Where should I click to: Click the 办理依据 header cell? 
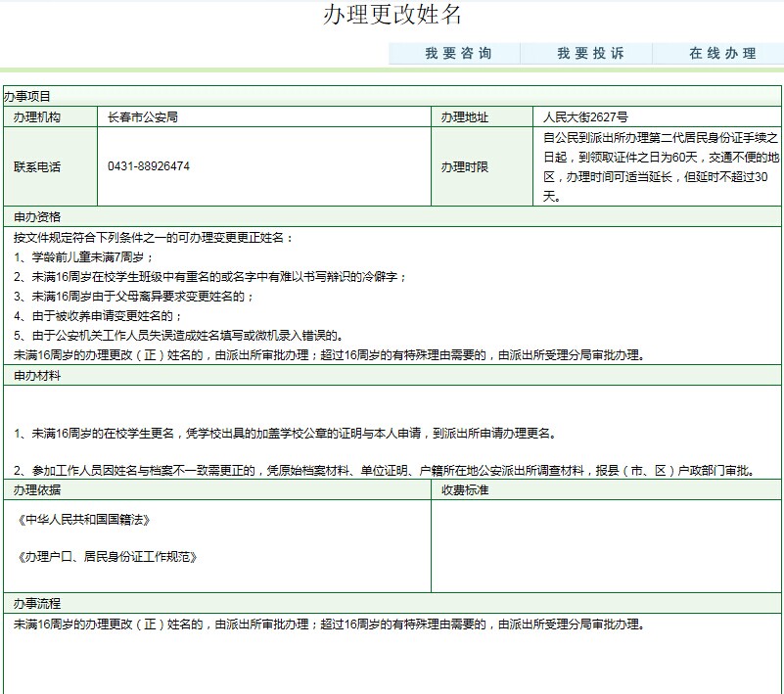(x=217, y=490)
